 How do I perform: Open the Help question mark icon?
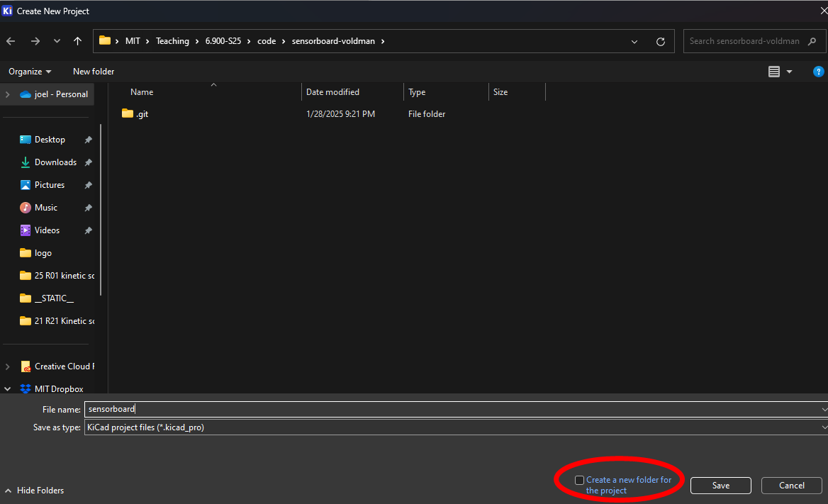[x=818, y=72]
